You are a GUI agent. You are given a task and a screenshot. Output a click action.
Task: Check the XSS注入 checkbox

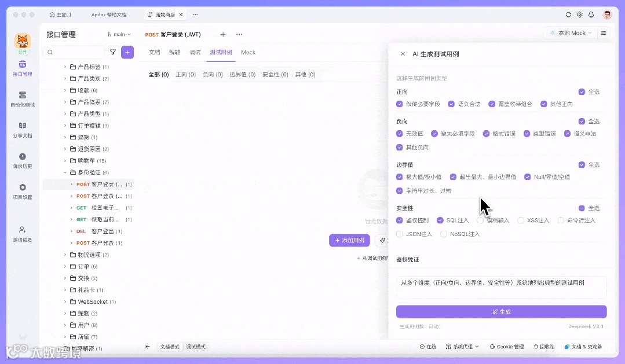point(521,220)
